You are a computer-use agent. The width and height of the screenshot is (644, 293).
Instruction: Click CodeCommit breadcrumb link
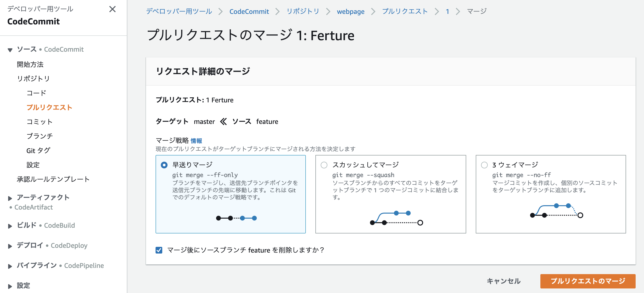pyautogui.click(x=249, y=11)
